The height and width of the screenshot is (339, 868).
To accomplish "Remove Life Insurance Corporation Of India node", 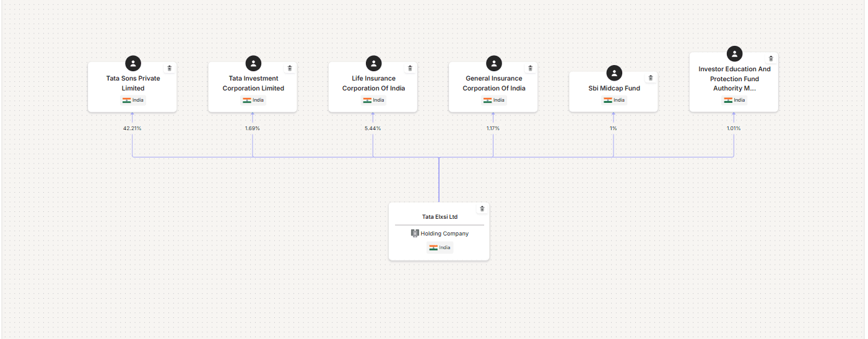I will 409,68.
